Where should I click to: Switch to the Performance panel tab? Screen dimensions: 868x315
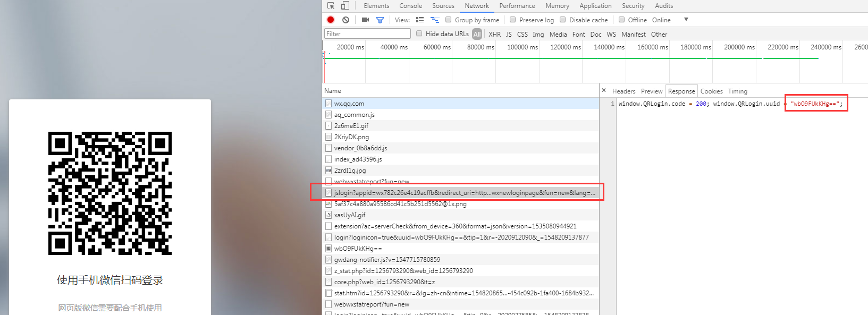pos(517,6)
